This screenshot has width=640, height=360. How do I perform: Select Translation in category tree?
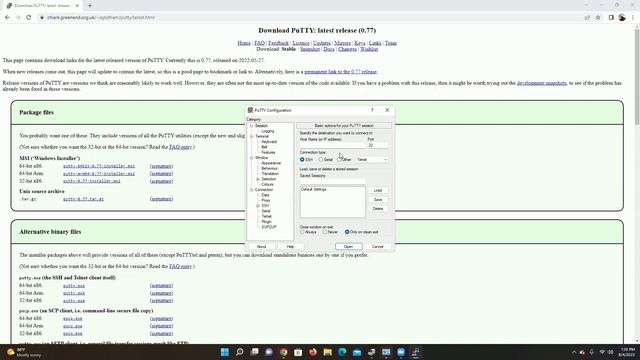[270, 173]
